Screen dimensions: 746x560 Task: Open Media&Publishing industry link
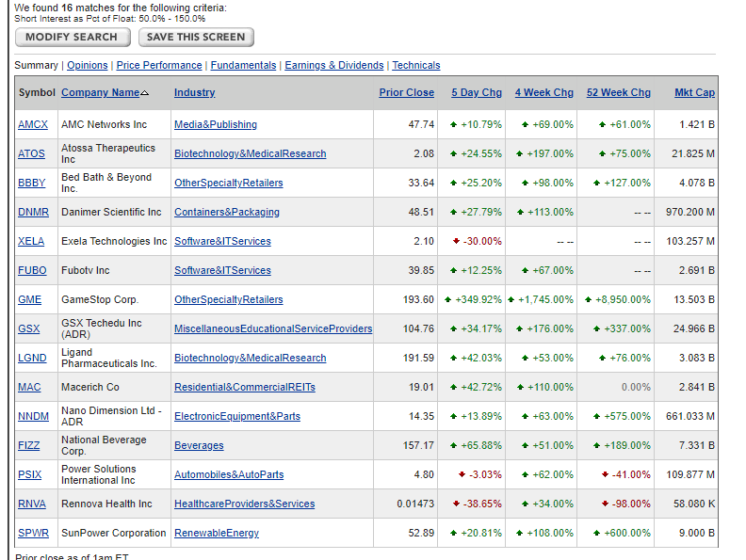[x=216, y=124]
